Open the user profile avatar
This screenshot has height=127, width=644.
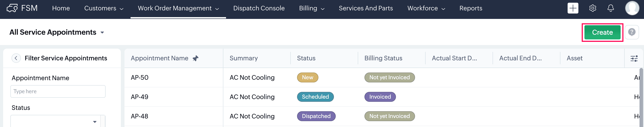632,8
